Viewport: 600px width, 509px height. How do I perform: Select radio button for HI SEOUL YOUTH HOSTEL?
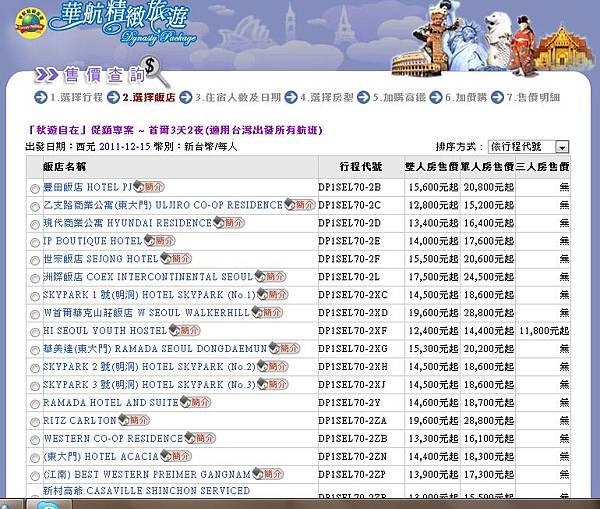point(35,332)
